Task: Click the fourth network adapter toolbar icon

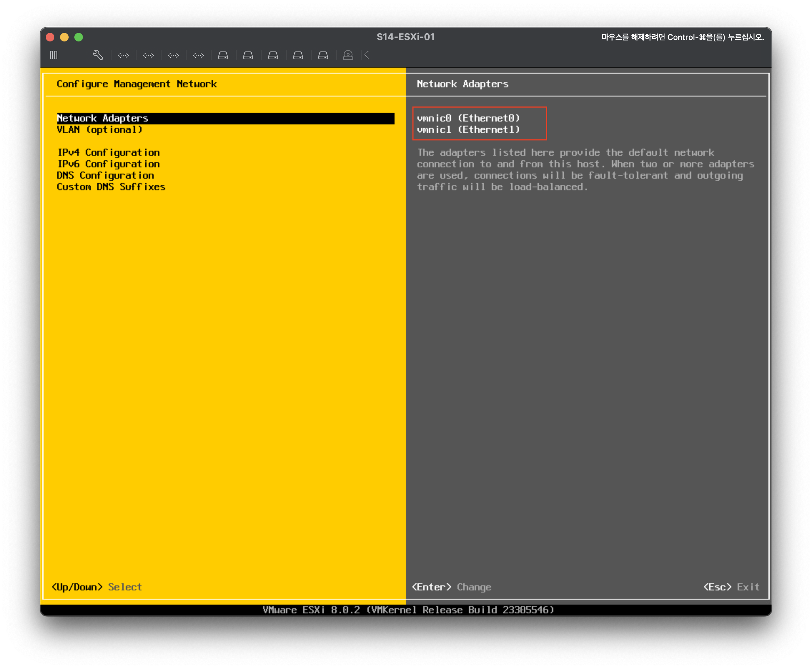Action: click(198, 55)
